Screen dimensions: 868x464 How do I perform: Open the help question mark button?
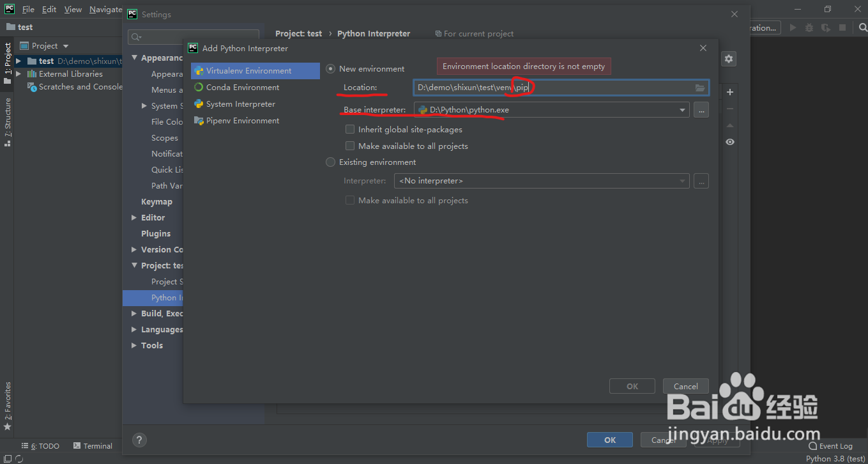click(139, 440)
